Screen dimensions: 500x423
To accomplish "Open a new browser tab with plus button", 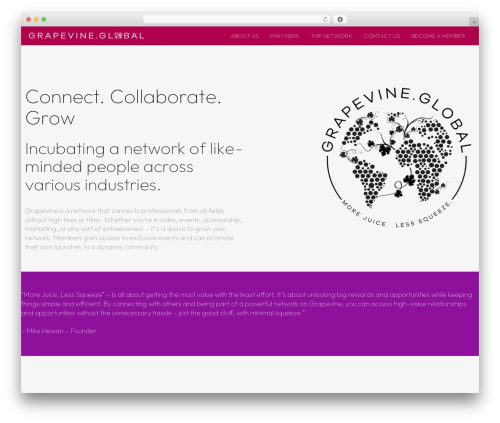I will [x=474, y=22].
